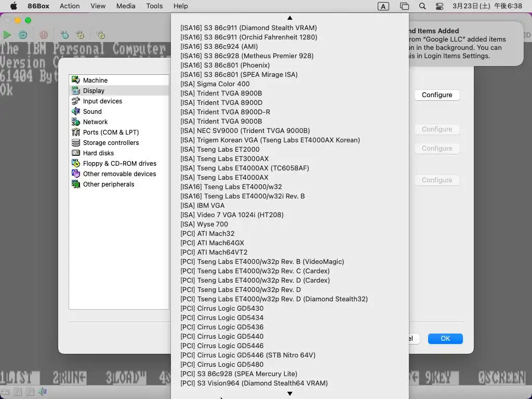Click the blue Hard Reset toolbar icon
This screenshot has width=532, height=399.
[23, 35]
